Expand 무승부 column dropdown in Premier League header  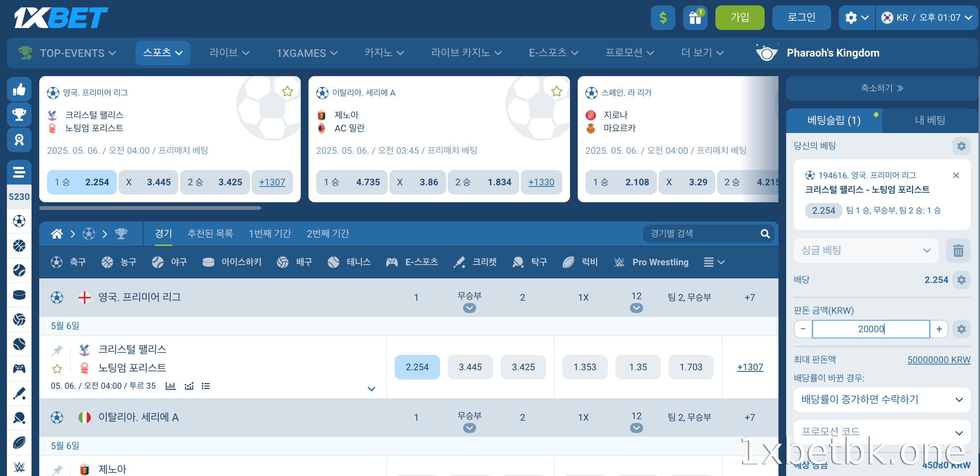click(469, 308)
